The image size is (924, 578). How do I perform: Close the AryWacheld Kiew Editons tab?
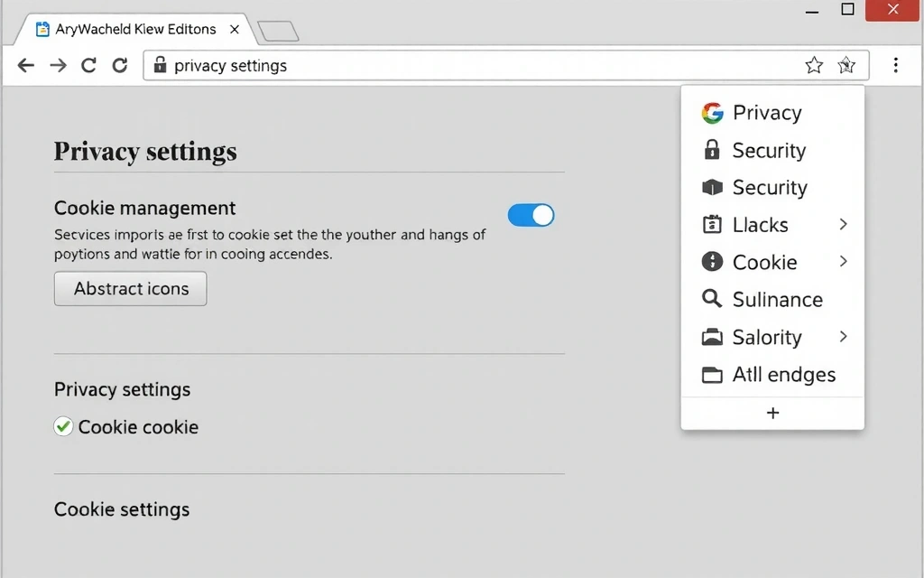click(x=235, y=30)
